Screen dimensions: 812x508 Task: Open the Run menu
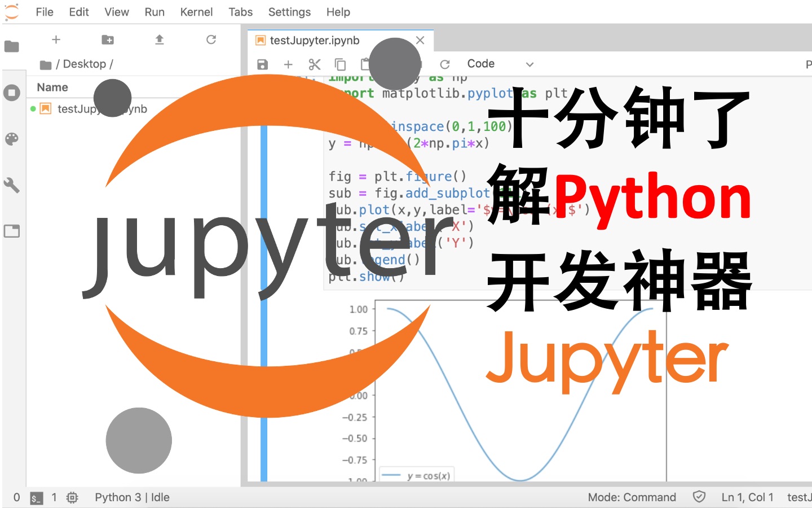click(155, 12)
